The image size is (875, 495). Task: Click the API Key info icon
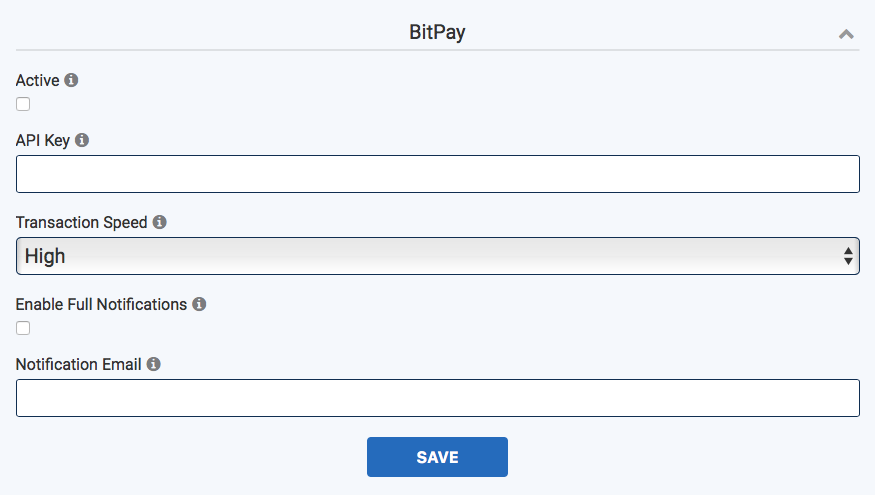82,140
